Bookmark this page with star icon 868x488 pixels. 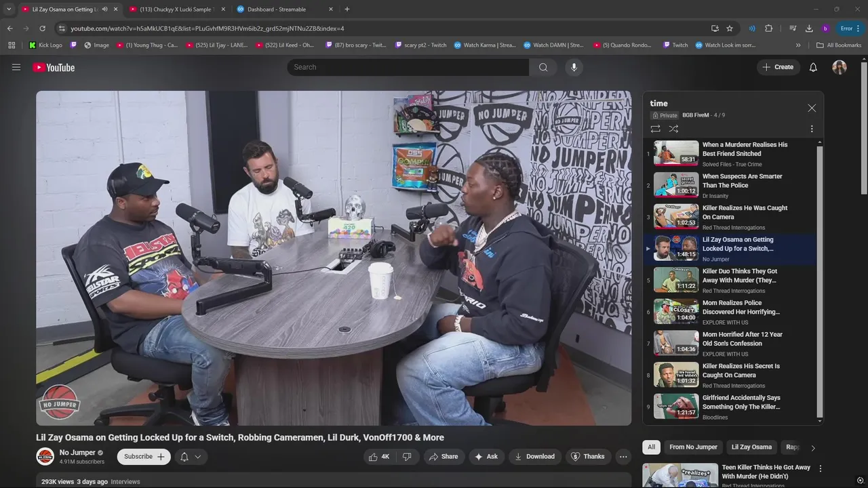pyautogui.click(x=730, y=28)
